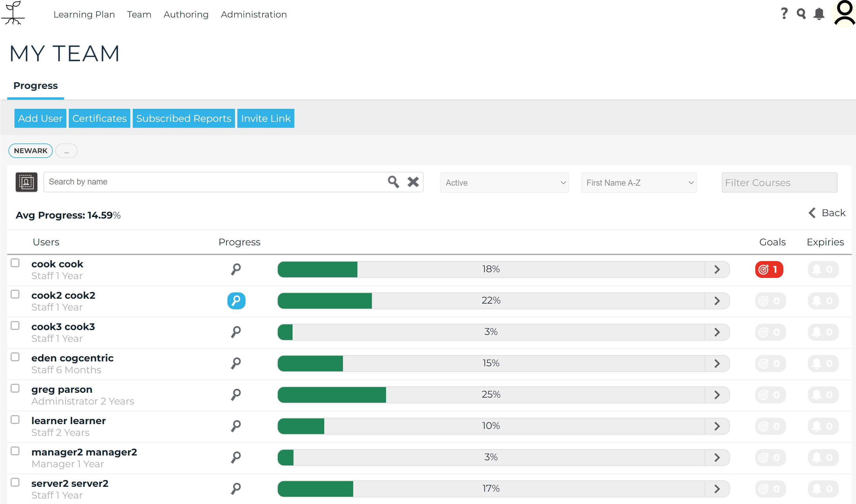
Task: Click the user card icon beside the search bar
Action: tap(26, 182)
